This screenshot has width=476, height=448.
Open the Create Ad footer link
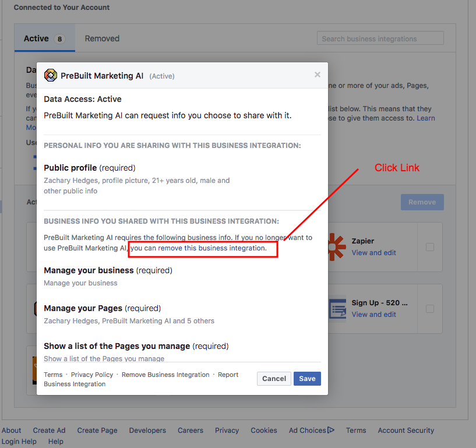pos(49,430)
